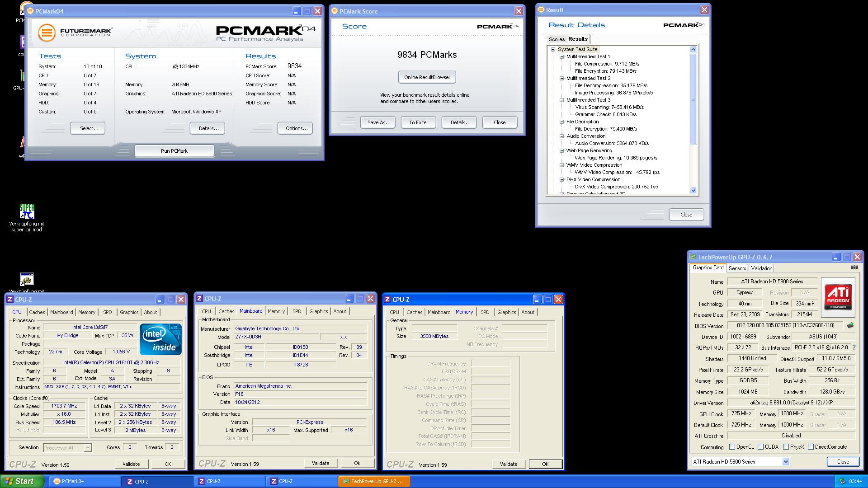The width and height of the screenshot is (868, 488).
Task: Switch to TechPowerUp GPU-Z taskbar button
Action: pos(374,481)
